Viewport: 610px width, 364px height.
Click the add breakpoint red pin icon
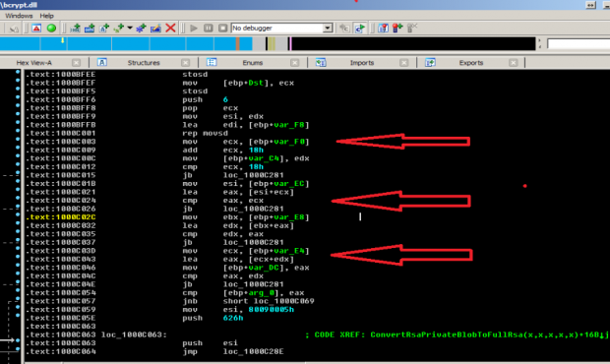[397, 28]
